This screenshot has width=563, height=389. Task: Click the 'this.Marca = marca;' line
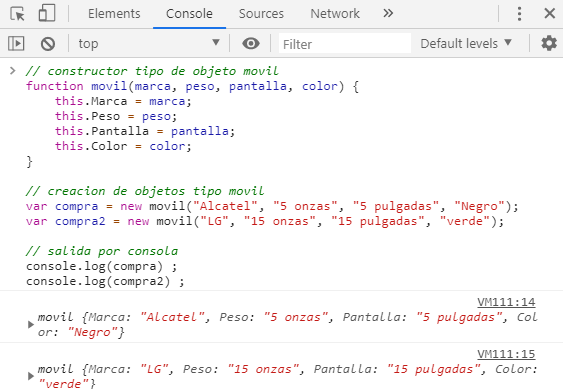coord(123,101)
